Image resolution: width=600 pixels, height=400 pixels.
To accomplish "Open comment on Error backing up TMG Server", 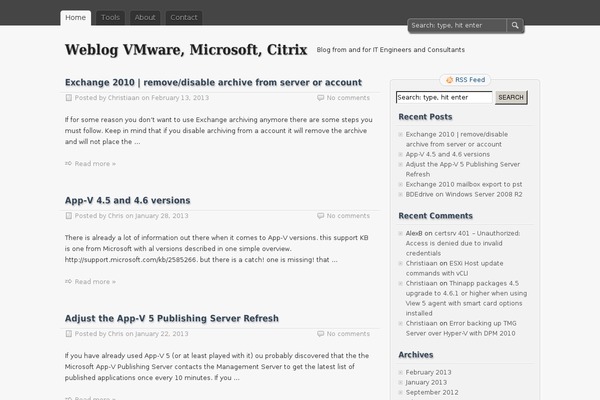I will [x=461, y=328].
